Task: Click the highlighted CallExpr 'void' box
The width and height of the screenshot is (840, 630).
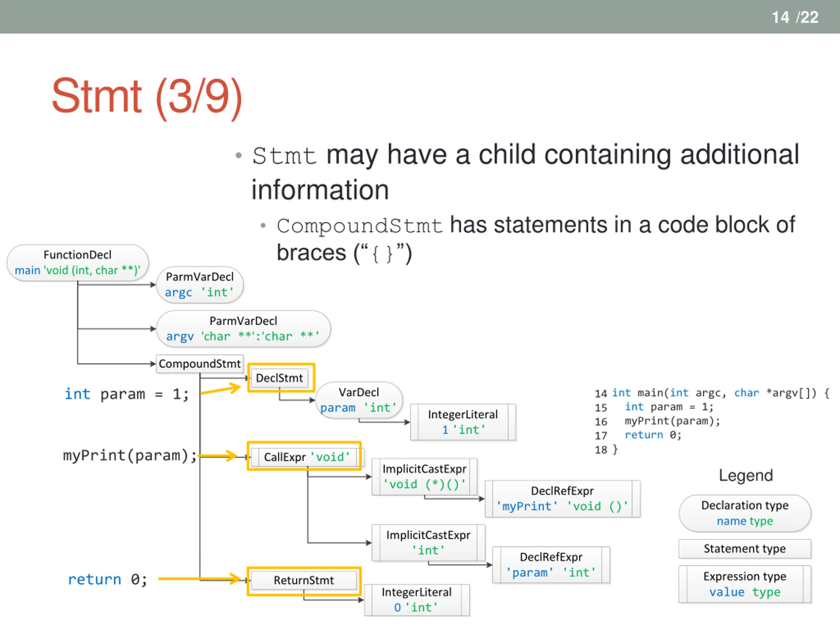Action: (304, 456)
